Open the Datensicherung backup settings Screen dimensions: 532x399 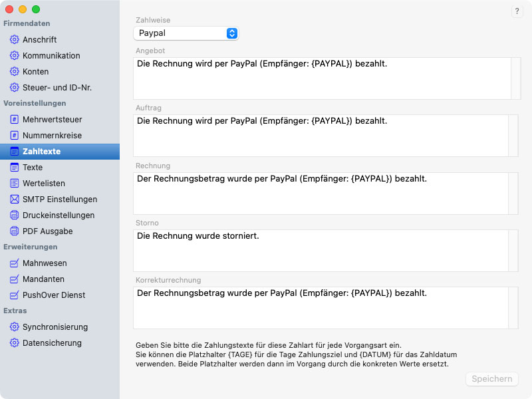tap(52, 343)
